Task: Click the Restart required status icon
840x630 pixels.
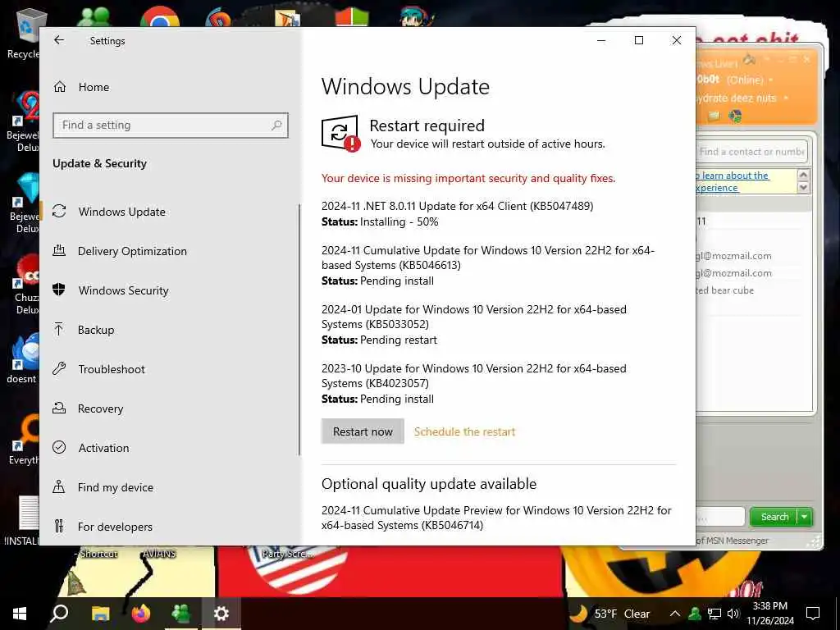Action: [x=340, y=134]
